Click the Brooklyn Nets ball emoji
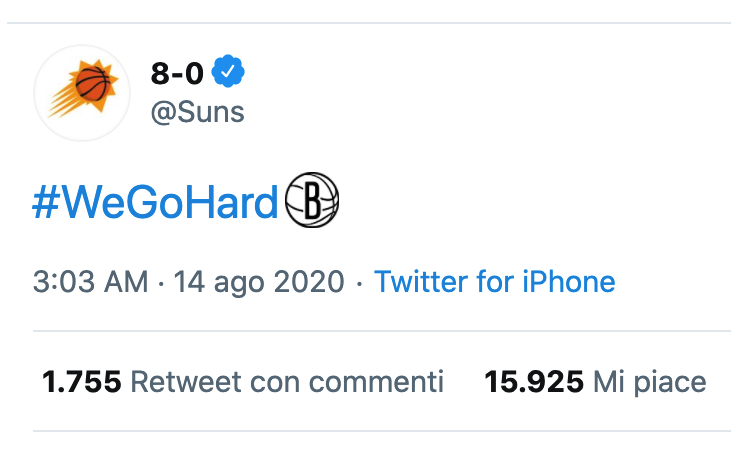The height and width of the screenshot is (462, 738). 312,200
